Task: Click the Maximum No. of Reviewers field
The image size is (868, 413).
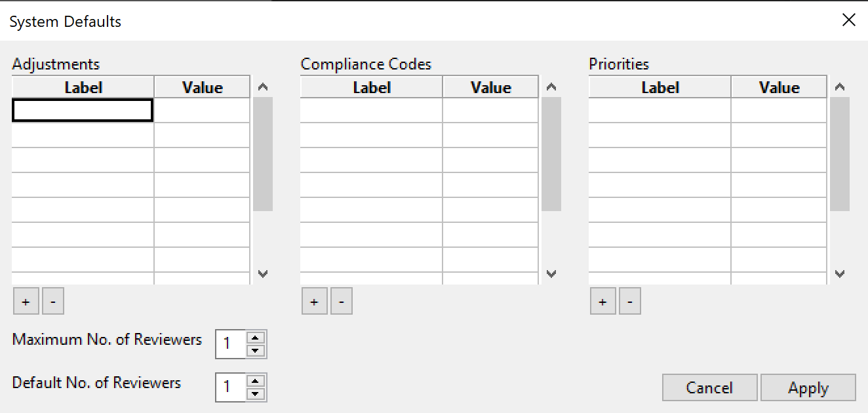Action: point(231,344)
